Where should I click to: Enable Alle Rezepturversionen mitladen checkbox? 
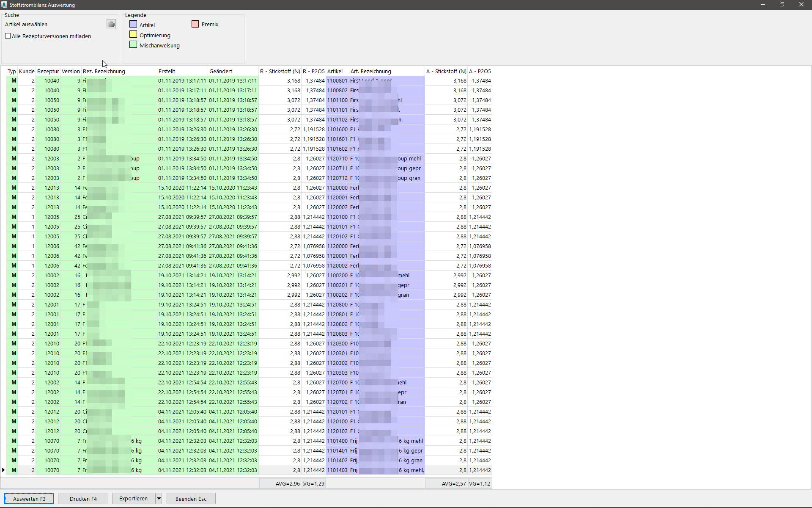[x=8, y=36]
